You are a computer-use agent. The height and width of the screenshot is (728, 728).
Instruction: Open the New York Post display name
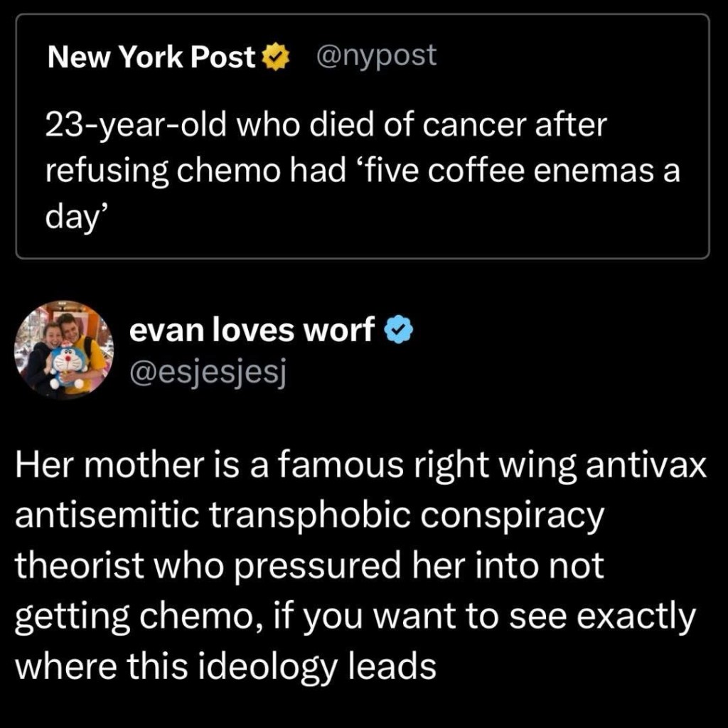(151, 58)
